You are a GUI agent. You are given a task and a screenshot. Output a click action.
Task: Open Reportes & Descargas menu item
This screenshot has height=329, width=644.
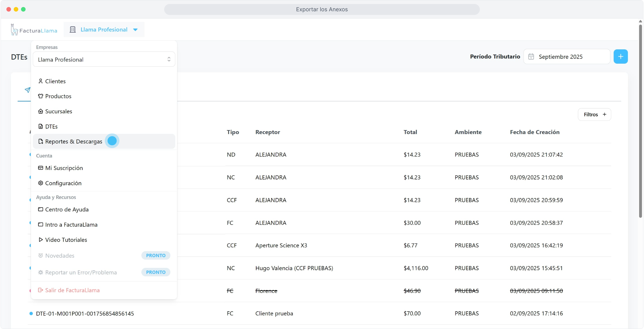[x=74, y=141]
